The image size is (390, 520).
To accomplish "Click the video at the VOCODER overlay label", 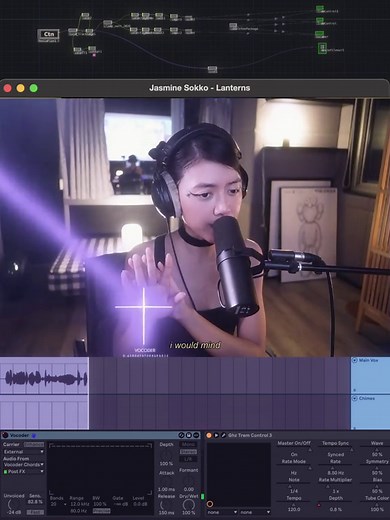I will pos(145,350).
